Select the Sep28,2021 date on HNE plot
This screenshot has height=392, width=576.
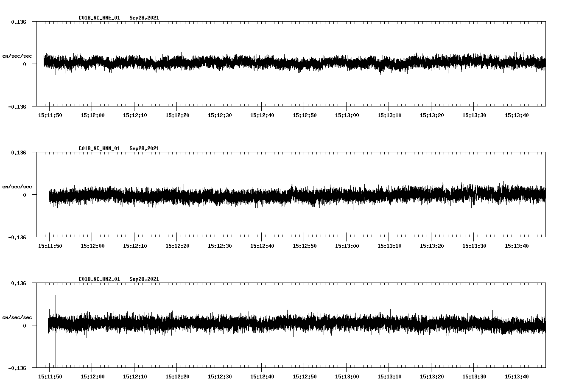144,18
